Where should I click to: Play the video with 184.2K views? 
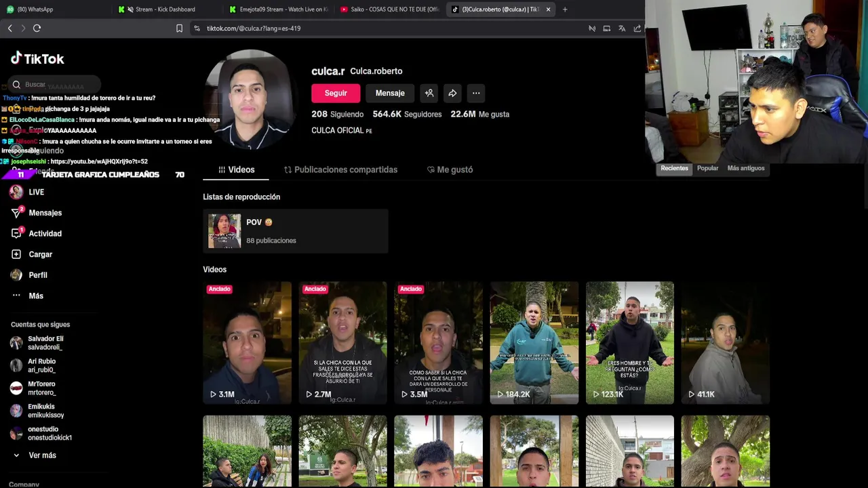(534, 343)
